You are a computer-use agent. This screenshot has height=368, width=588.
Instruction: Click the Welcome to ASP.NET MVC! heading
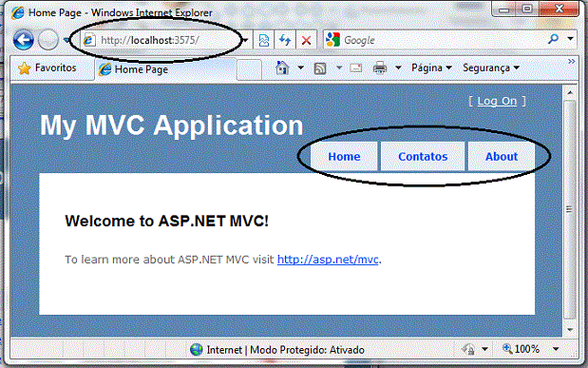167,222
